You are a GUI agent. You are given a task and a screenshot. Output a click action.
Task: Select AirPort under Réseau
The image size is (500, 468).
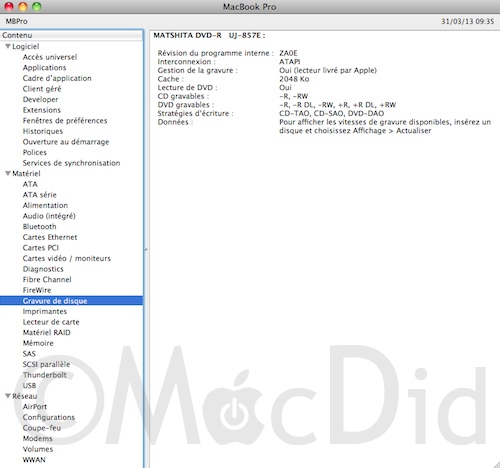[35, 407]
